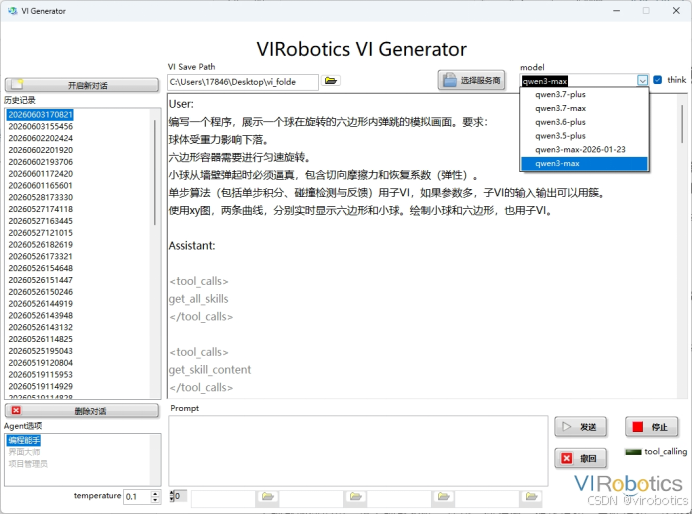Open history record 20260526144919
Screen dimensions: 693x514
pos(41,304)
